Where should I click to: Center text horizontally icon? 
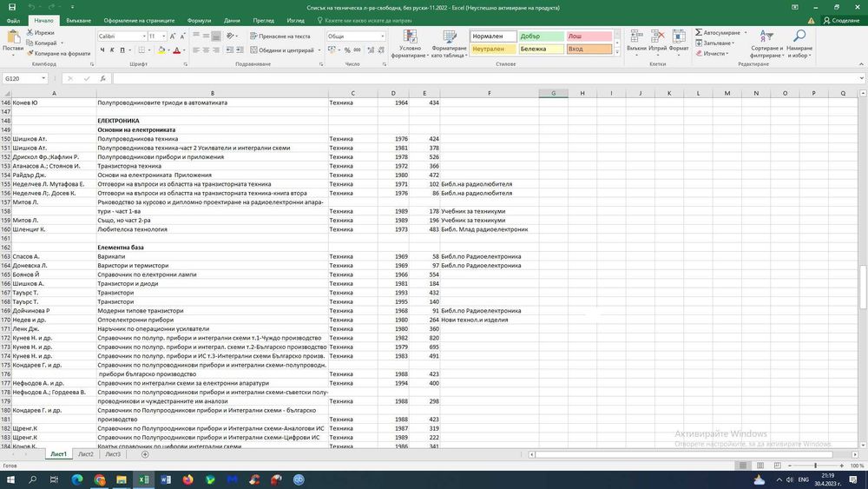point(206,50)
